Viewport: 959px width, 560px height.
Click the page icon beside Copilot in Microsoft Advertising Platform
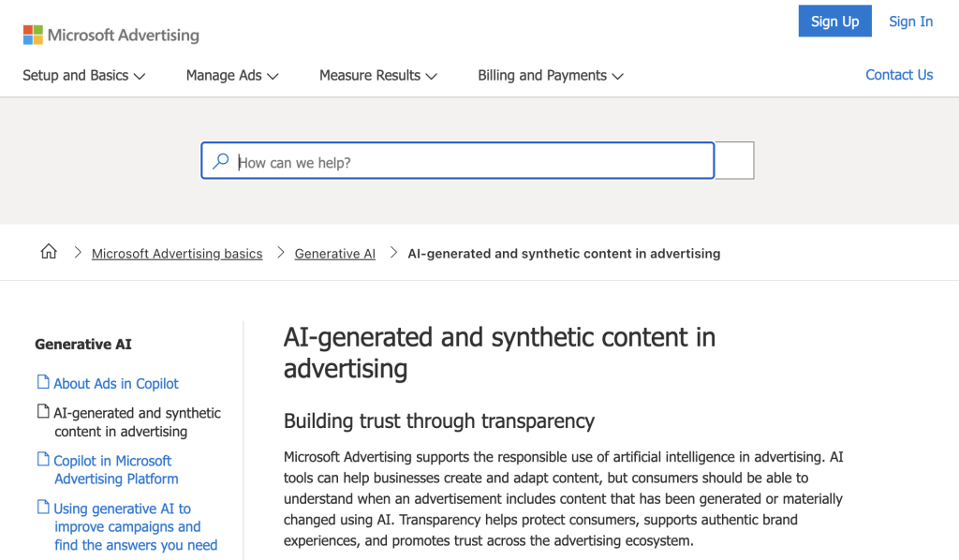click(43, 459)
